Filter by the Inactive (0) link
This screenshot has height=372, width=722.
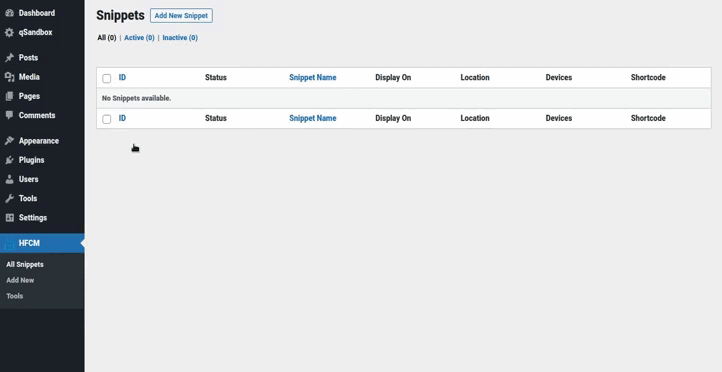[180, 38]
